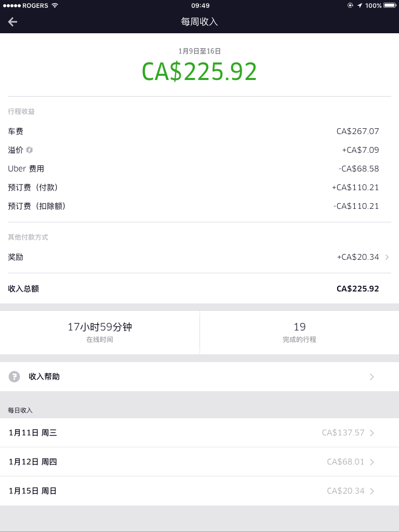
Task: Open the 1月11日 周三 daily earnings
Action: [x=199, y=433]
